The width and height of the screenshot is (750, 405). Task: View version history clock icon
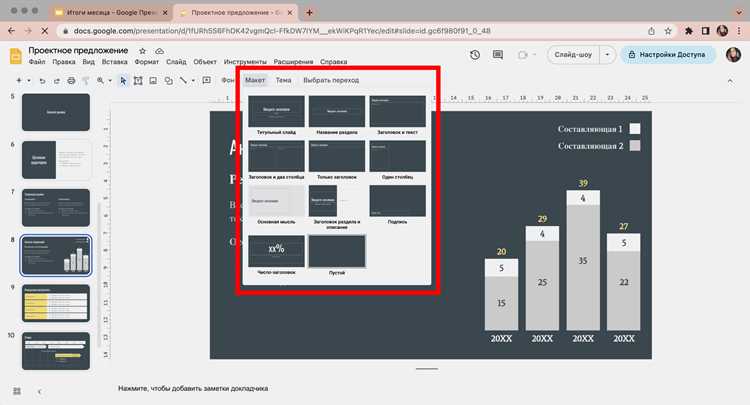(x=475, y=55)
